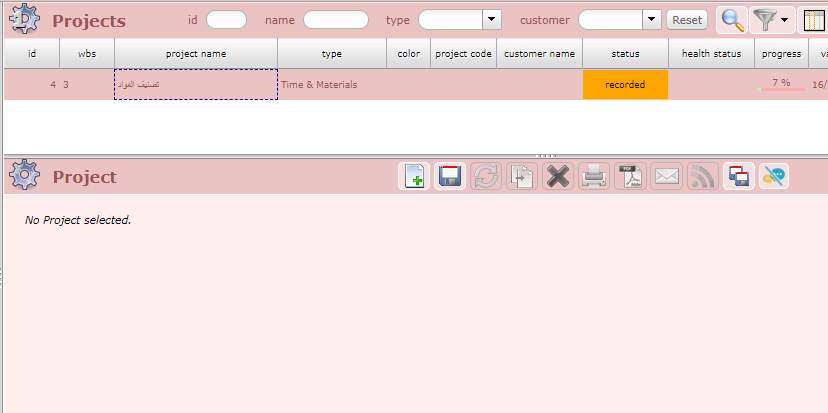This screenshot has height=413, width=828.
Task: Click the RSS subscribe icon
Action: [702, 177]
